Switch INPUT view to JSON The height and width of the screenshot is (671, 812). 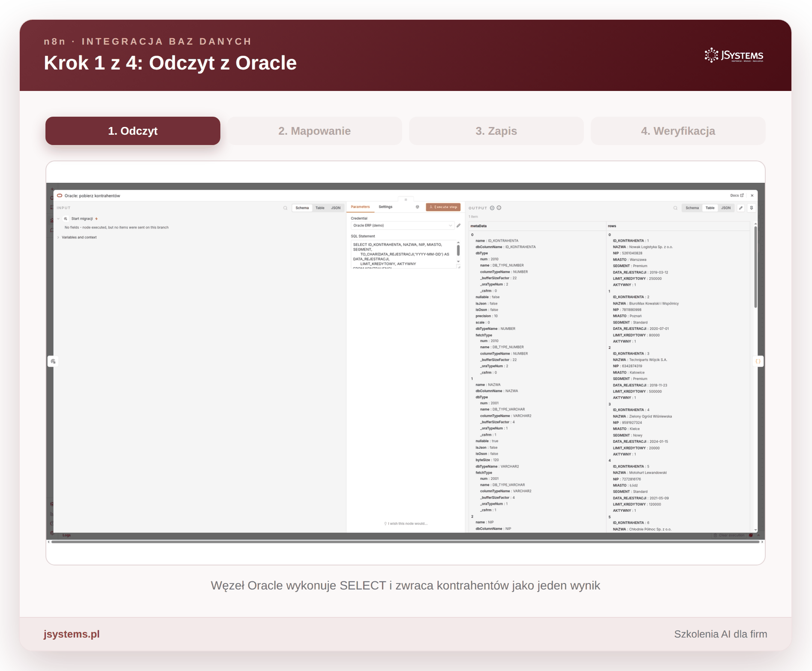pyautogui.click(x=336, y=208)
